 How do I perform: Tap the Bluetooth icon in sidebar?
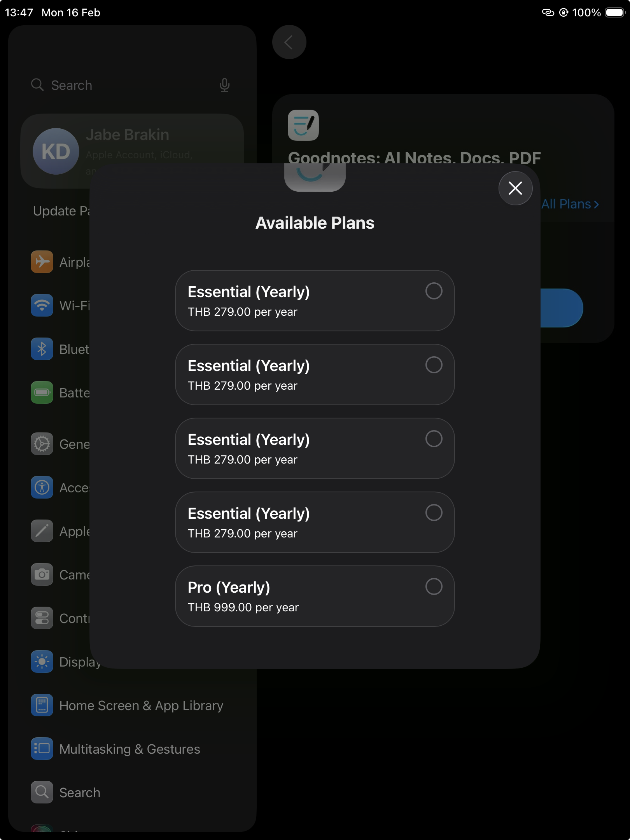[42, 349]
